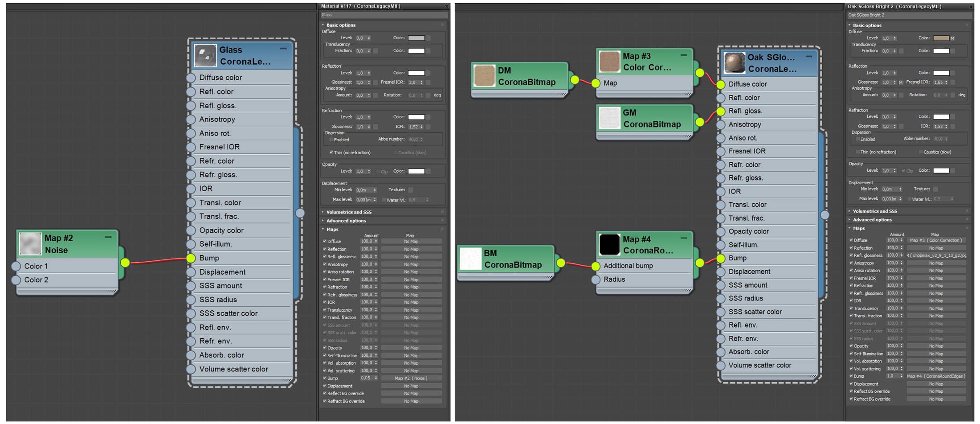Click the Noise map node thumbnail
This screenshot has width=980, height=424.
30,244
